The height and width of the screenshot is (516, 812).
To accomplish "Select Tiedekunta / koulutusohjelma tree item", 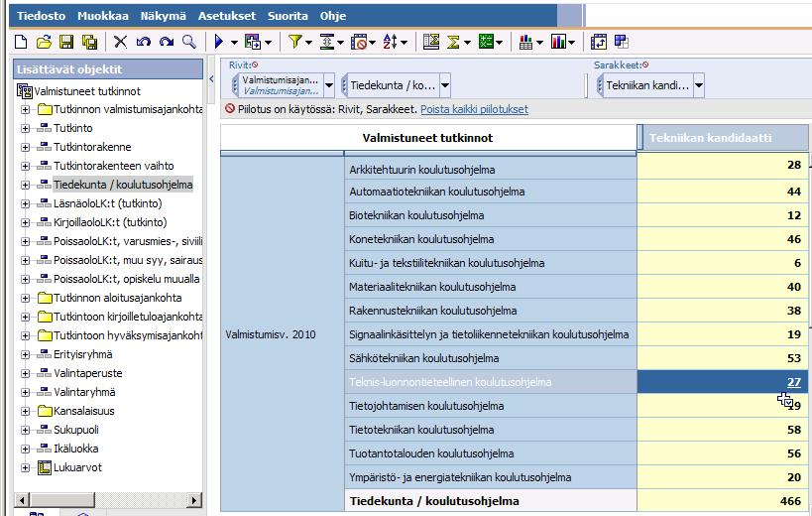I will point(123,185).
